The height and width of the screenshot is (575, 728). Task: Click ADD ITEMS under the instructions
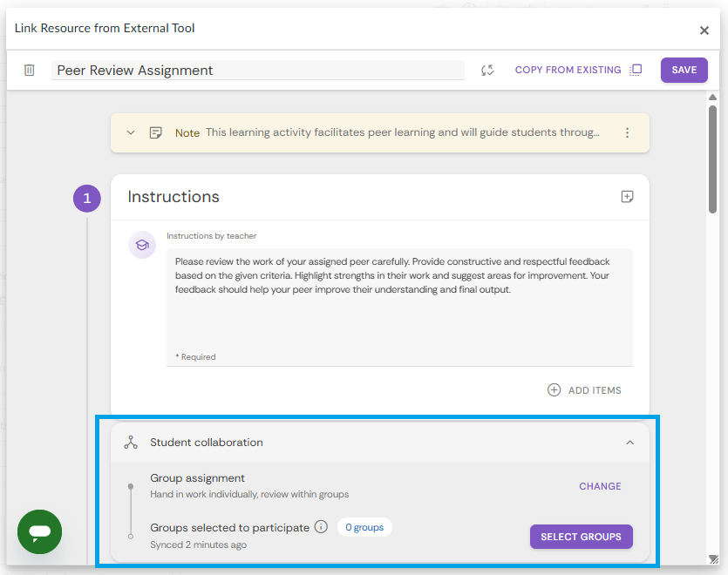(x=584, y=390)
